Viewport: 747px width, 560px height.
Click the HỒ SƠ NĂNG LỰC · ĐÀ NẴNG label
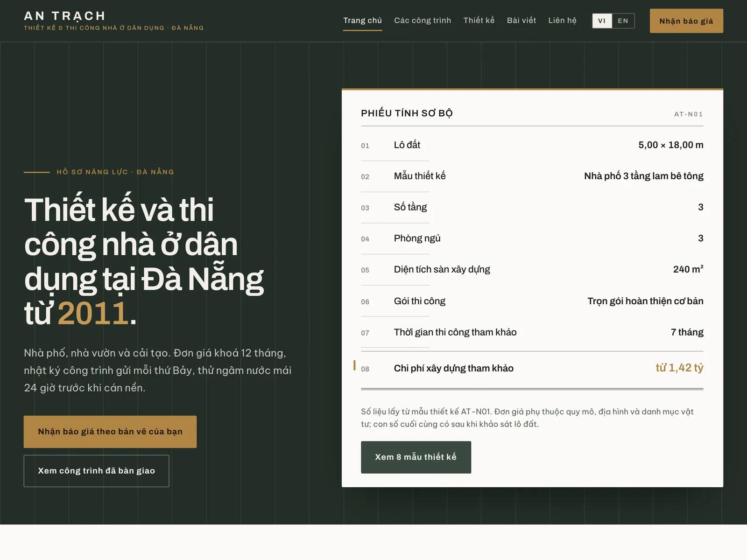coord(115,172)
